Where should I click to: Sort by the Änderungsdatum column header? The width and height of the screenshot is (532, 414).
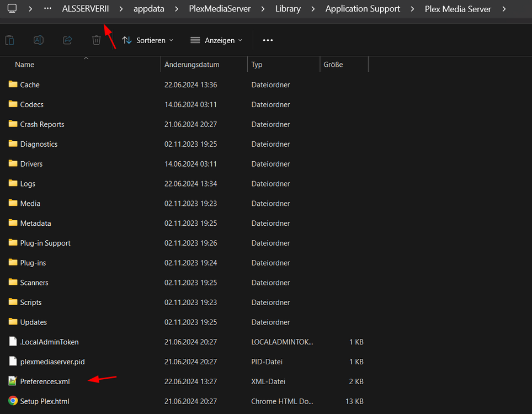tap(191, 65)
